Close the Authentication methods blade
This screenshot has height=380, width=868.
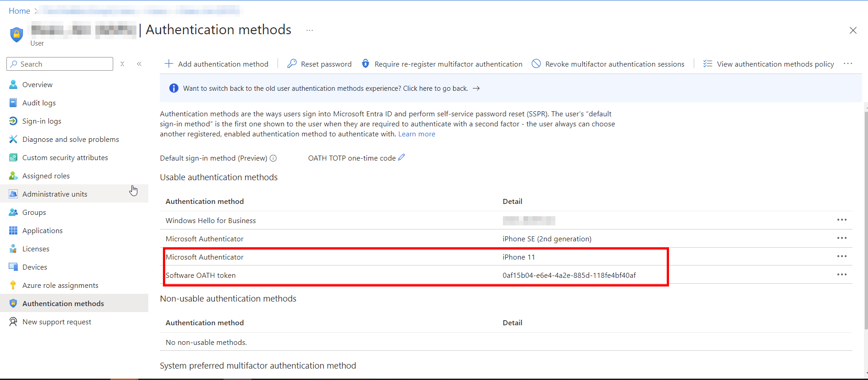[x=853, y=31]
